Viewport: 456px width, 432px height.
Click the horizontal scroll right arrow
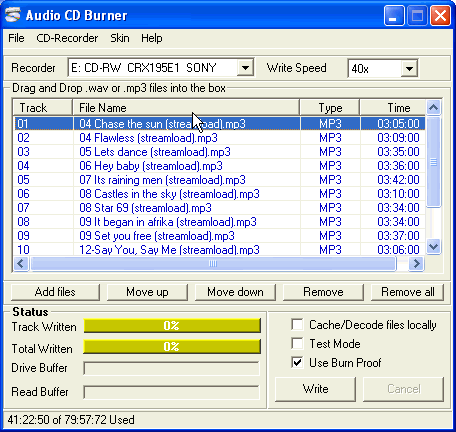pyautogui.click(x=416, y=264)
